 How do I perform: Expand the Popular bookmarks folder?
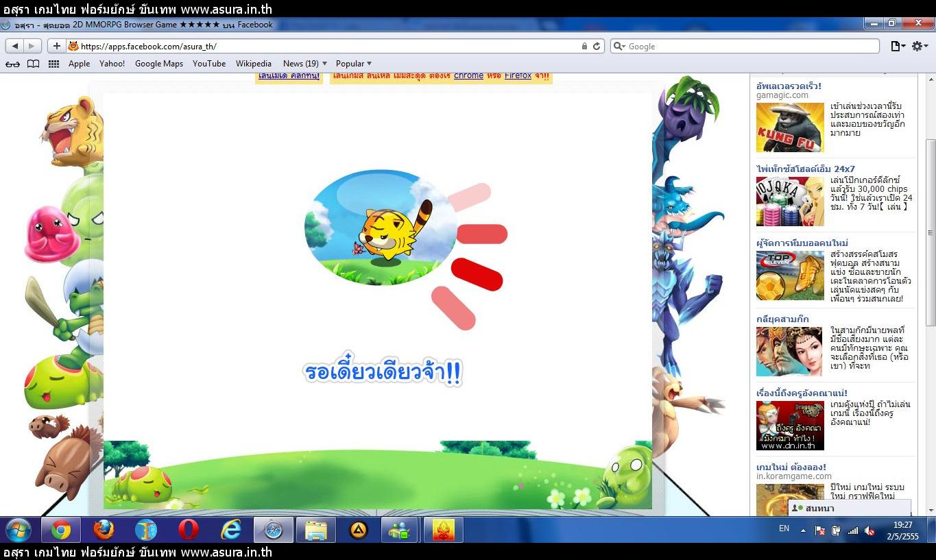coord(354,64)
